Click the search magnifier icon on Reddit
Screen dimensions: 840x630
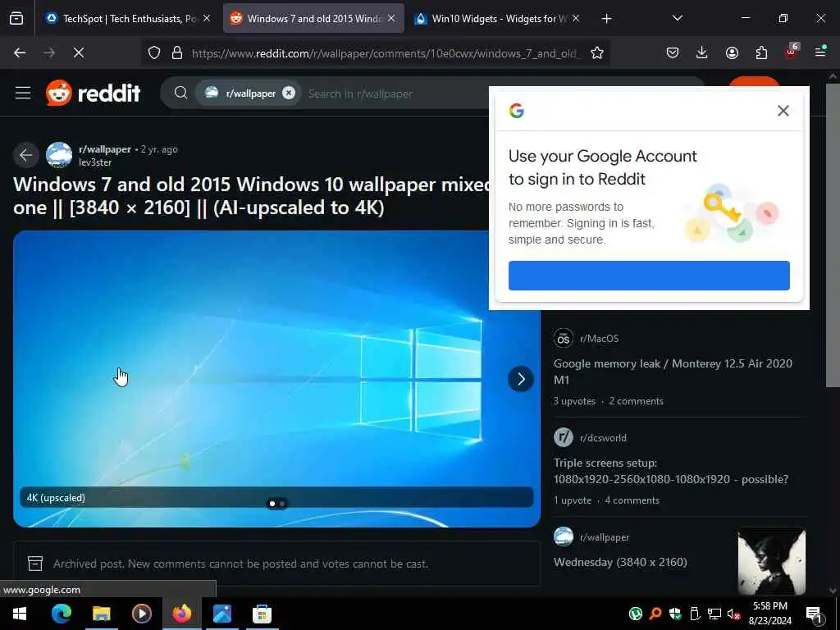[x=180, y=94]
